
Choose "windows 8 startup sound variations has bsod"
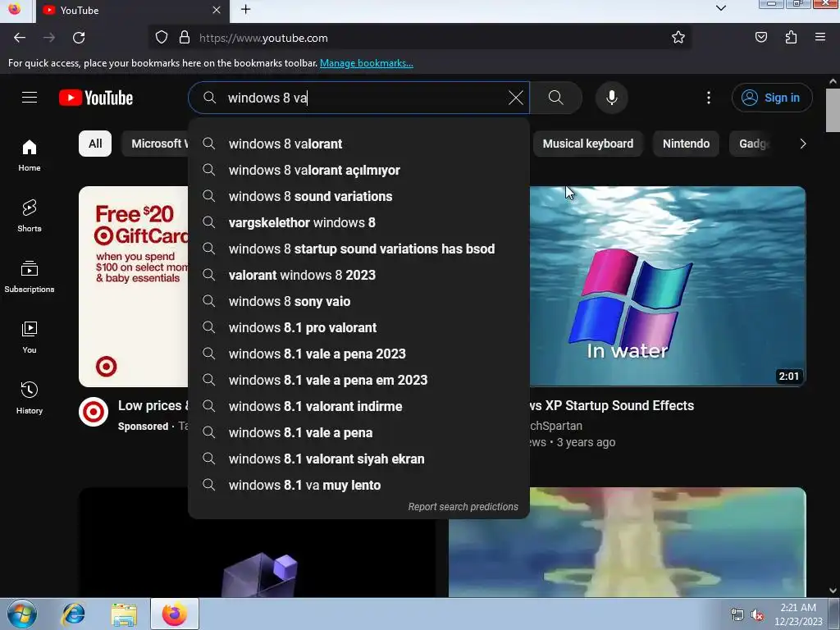point(359,249)
